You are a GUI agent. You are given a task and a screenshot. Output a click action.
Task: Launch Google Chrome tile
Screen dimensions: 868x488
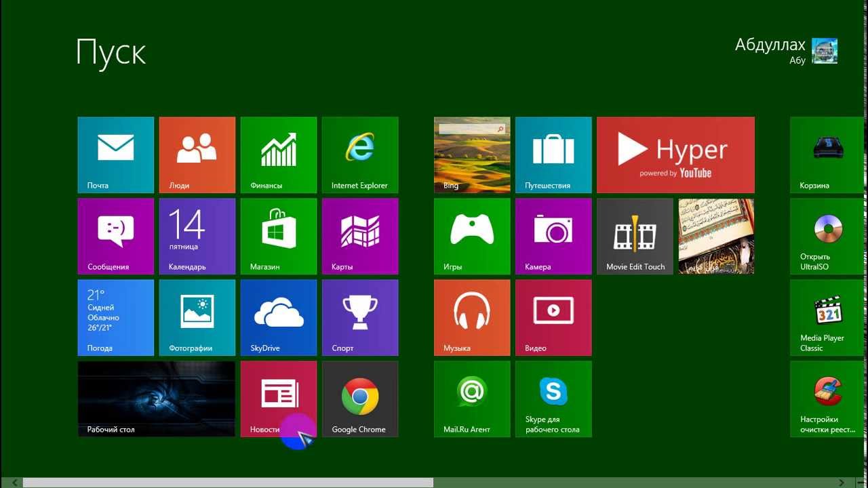360,399
